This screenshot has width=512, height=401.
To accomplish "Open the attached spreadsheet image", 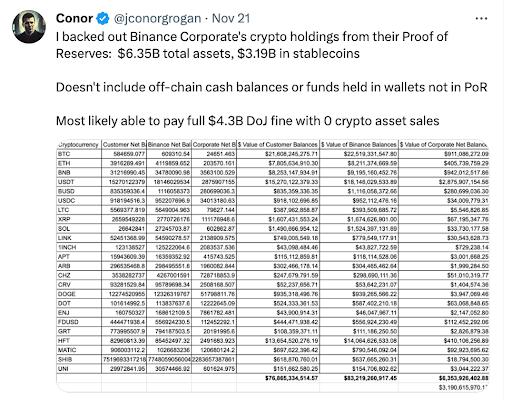I will [x=273, y=266].
